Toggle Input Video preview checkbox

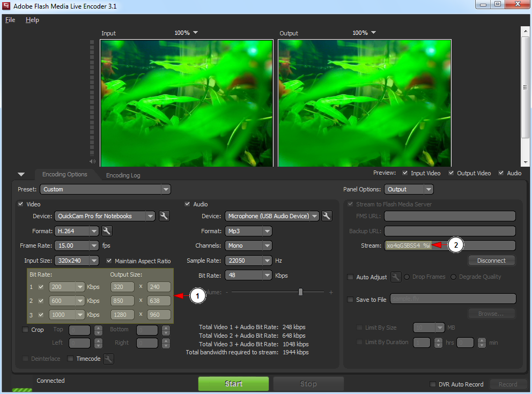(405, 173)
